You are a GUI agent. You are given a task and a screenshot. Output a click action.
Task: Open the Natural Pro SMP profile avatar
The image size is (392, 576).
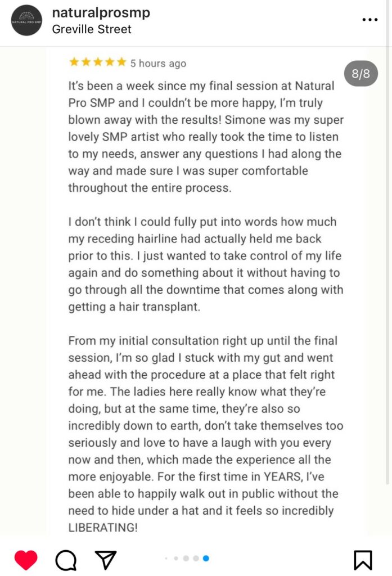(x=26, y=20)
